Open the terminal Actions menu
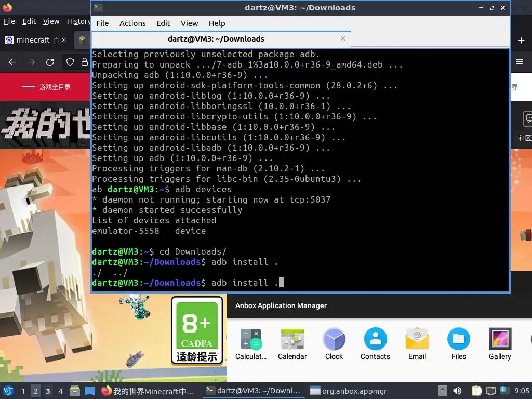 132,23
